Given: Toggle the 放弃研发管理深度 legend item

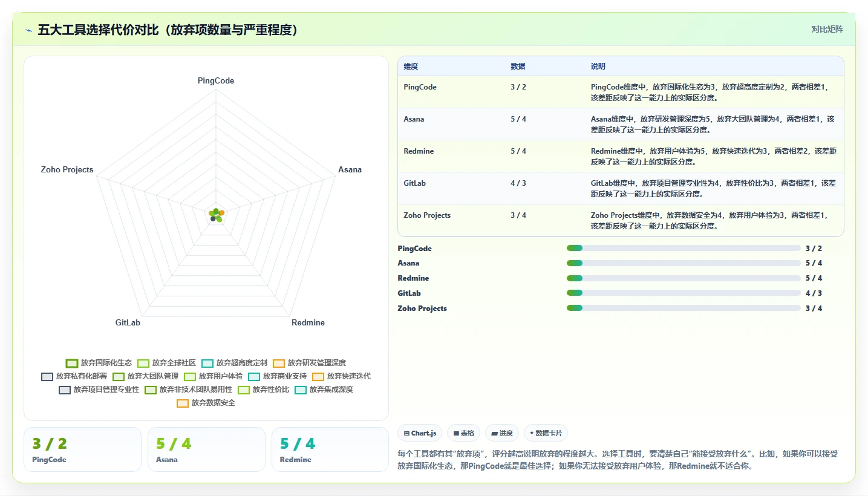Looking at the screenshot, I should point(309,363).
